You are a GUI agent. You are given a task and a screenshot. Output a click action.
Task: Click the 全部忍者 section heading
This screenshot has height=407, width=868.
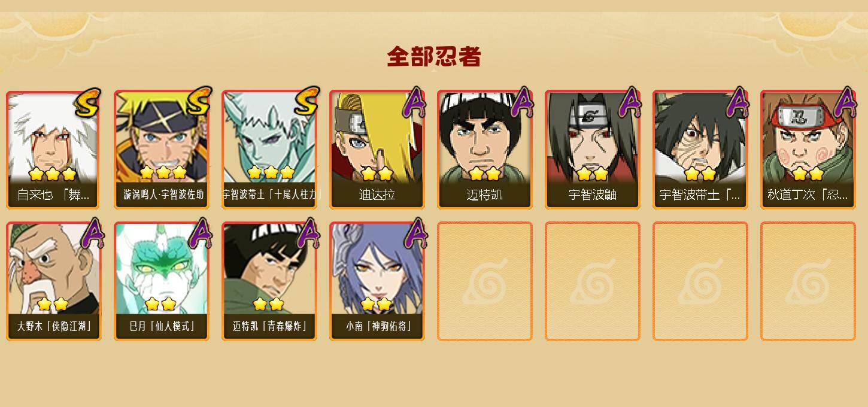(434, 57)
